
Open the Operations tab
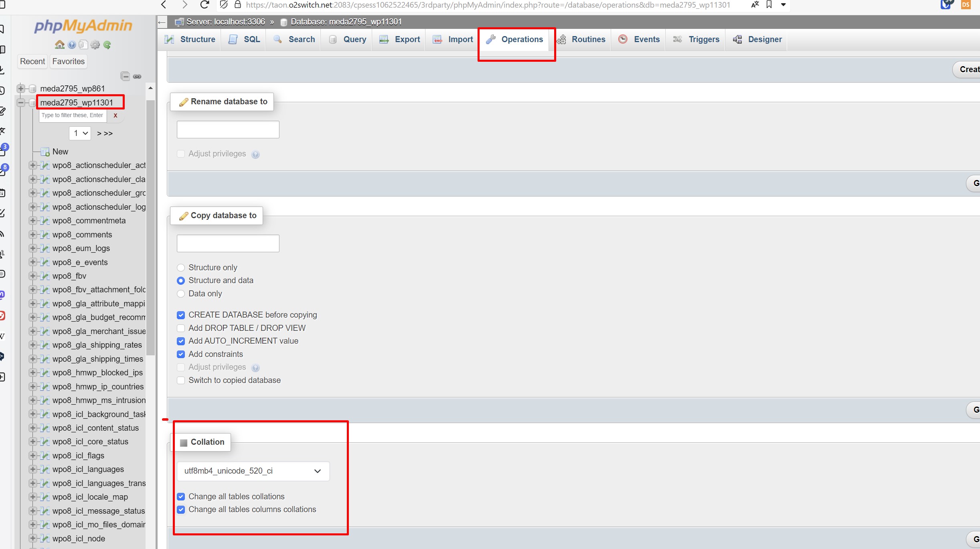514,39
